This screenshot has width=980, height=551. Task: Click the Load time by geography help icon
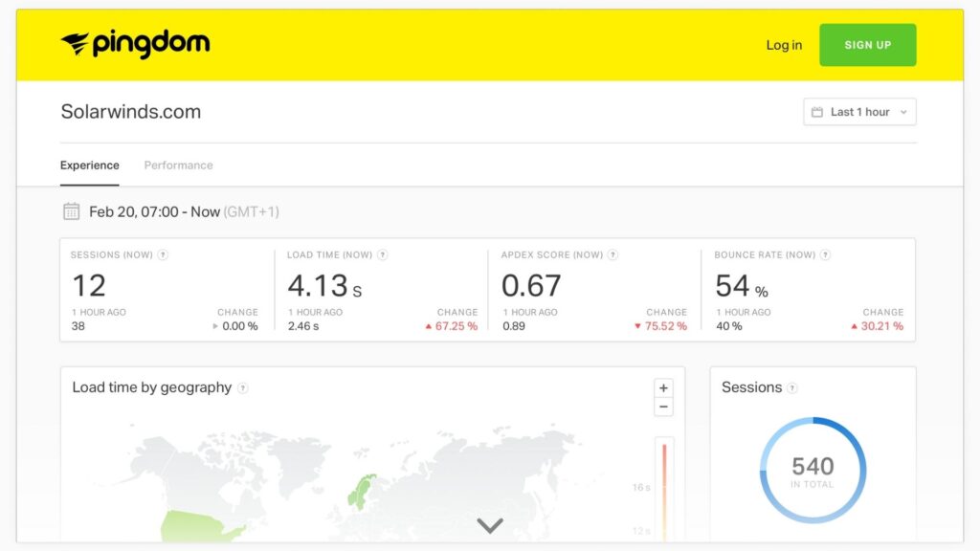point(243,388)
